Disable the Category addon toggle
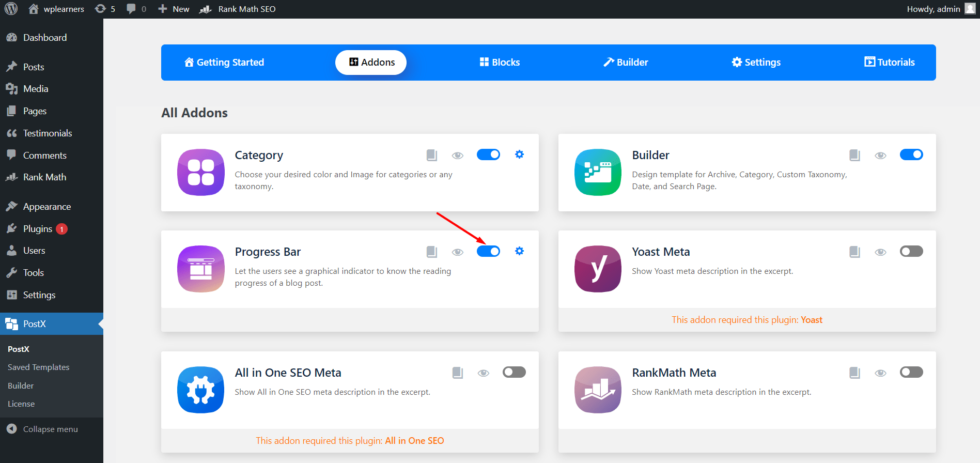 [x=488, y=155]
